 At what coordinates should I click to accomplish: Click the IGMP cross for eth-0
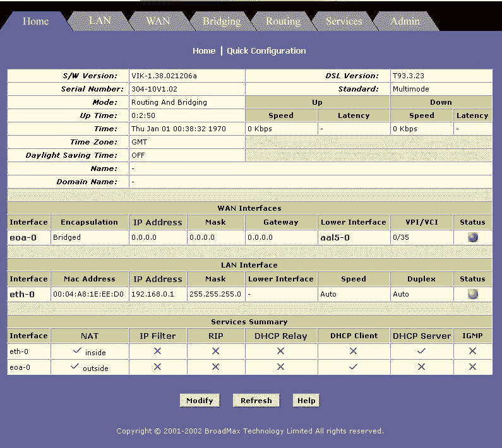click(x=472, y=351)
